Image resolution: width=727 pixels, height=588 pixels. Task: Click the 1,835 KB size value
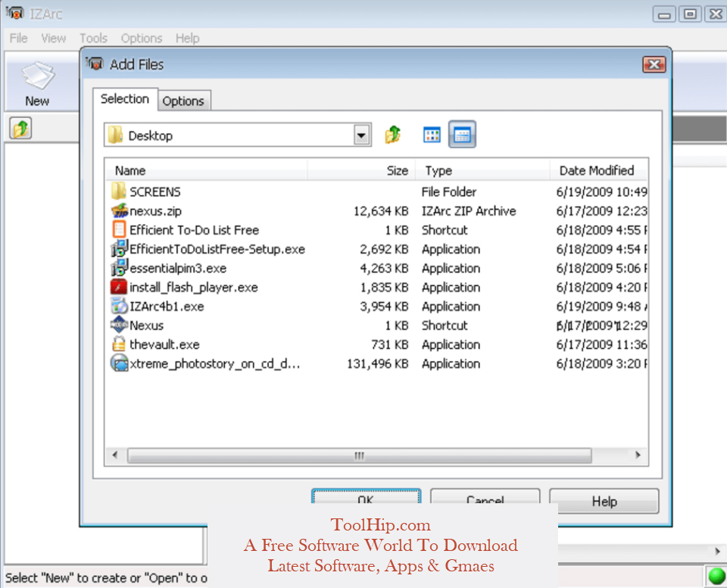pyautogui.click(x=385, y=288)
